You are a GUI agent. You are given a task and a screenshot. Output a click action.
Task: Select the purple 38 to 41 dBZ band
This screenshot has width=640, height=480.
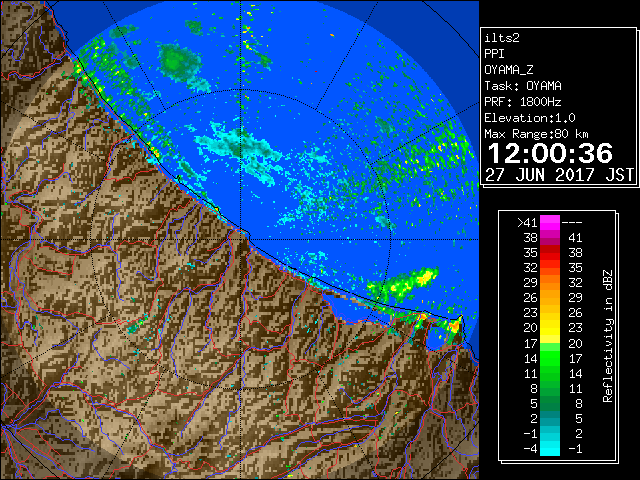[x=550, y=238]
